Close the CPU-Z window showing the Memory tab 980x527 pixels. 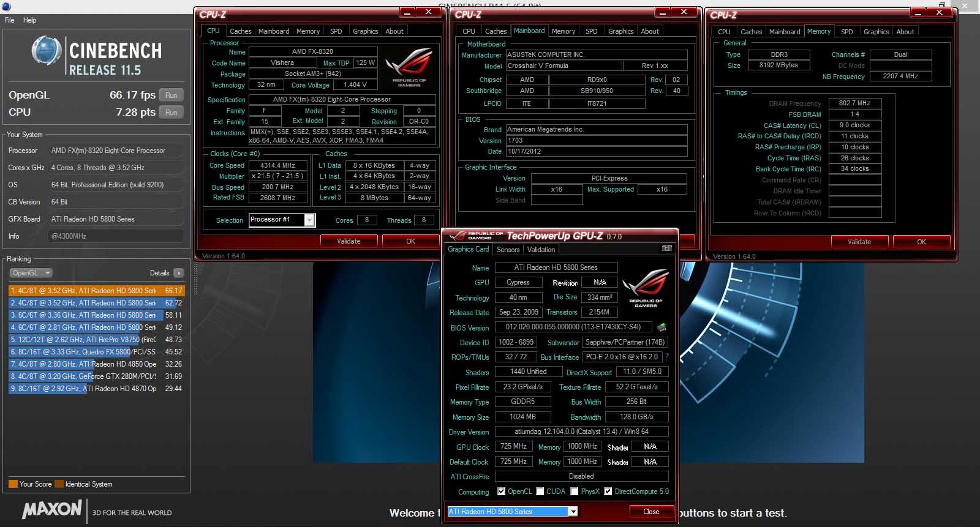pyautogui.click(x=938, y=12)
